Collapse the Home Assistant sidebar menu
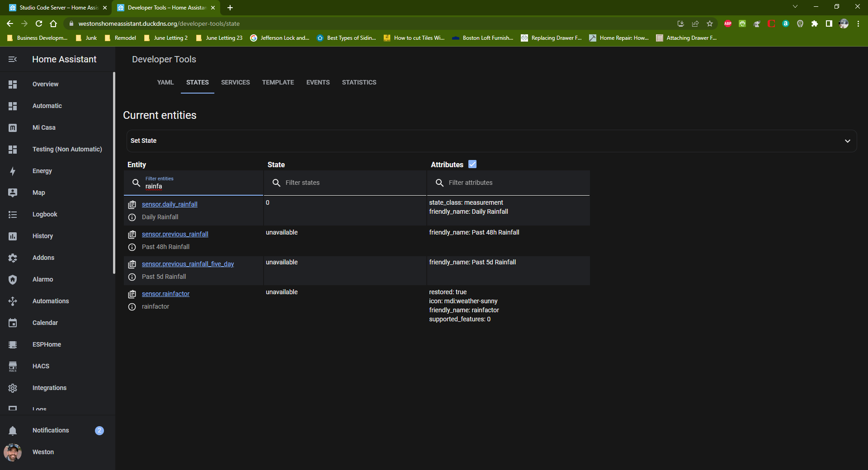The image size is (868, 470). tap(13, 59)
